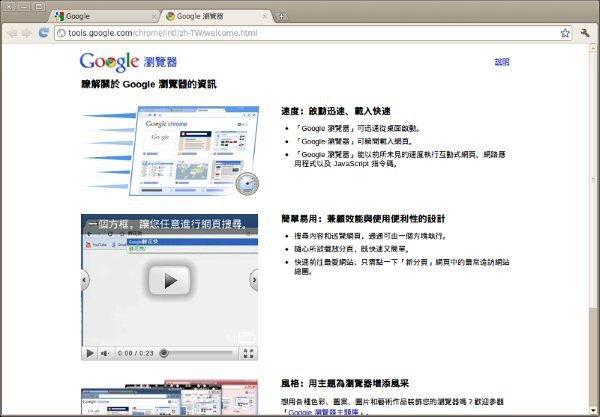
Task: Toggle fullscreen on the video player
Action: (x=248, y=353)
